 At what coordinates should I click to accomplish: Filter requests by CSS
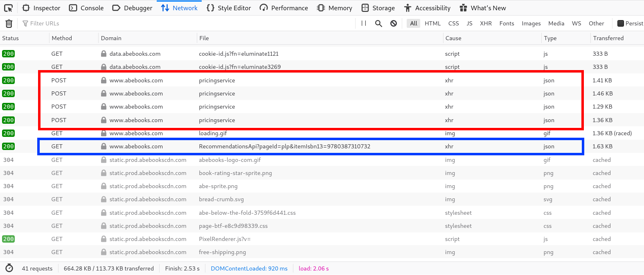point(454,23)
